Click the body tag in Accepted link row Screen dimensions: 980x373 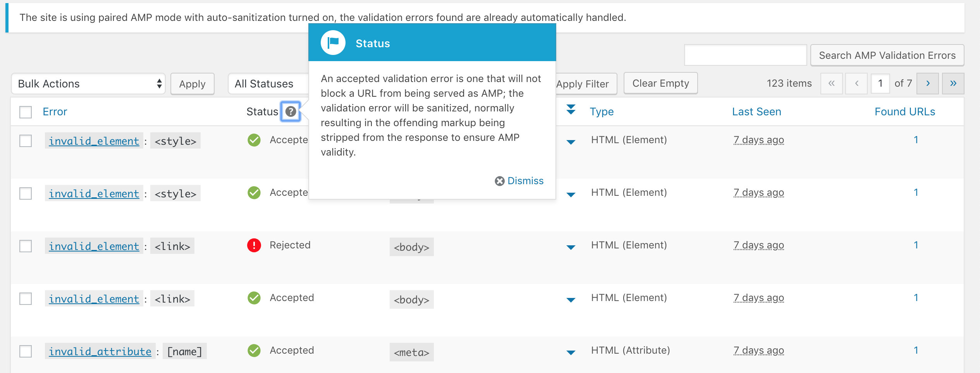411,299
